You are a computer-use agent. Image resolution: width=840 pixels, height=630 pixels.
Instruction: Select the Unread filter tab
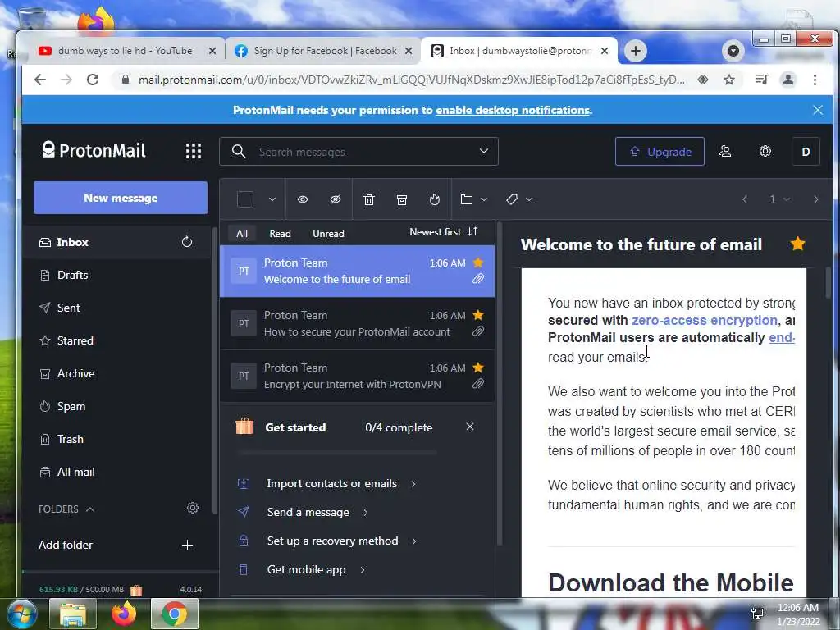click(328, 234)
